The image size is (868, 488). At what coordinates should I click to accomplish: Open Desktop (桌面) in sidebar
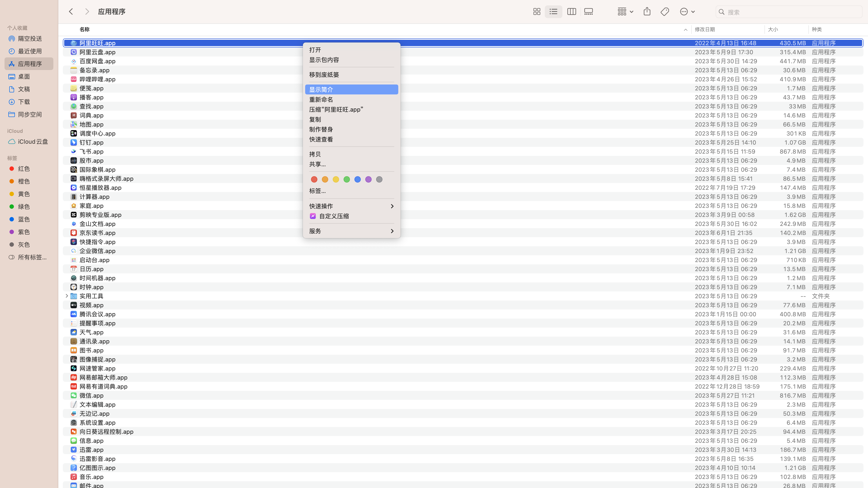click(29, 76)
